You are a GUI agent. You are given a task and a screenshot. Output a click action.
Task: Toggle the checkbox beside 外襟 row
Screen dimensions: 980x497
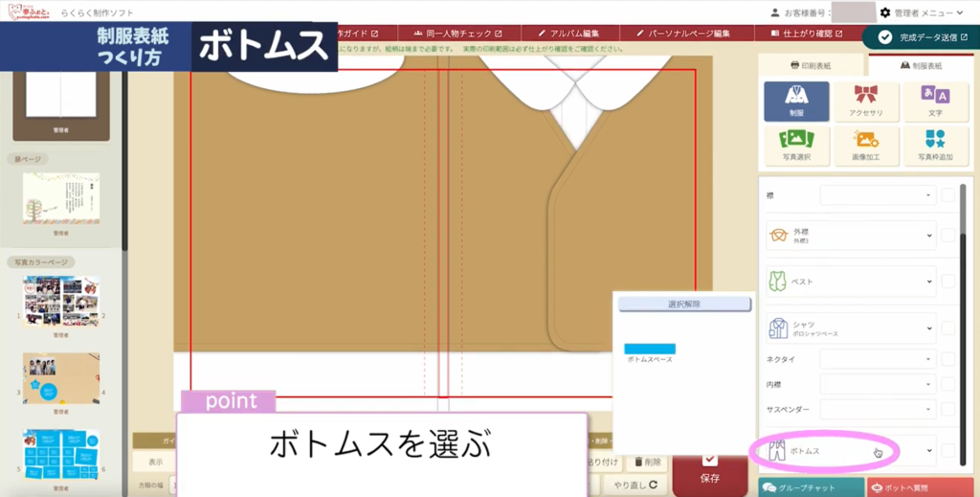[947, 235]
